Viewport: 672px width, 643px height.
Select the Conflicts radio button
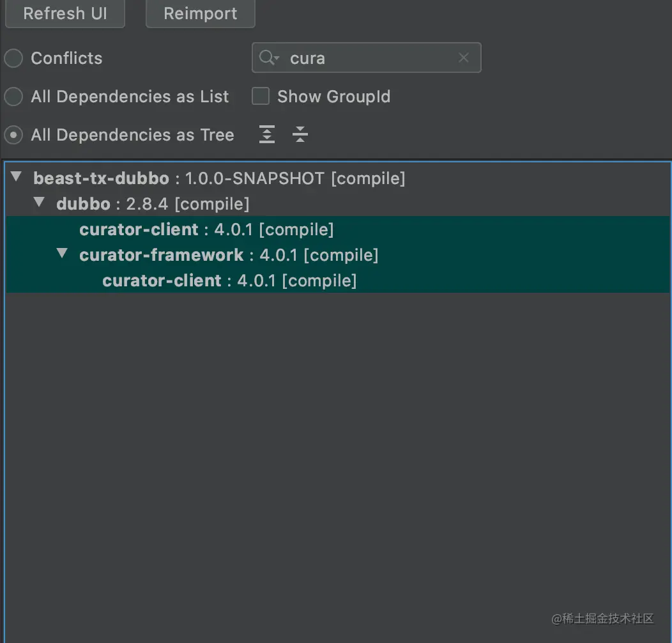tap(13, 59)
